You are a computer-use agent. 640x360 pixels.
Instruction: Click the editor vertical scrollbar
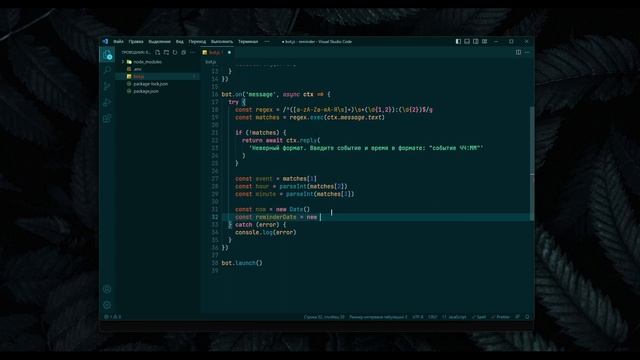[x=532, y=163]
